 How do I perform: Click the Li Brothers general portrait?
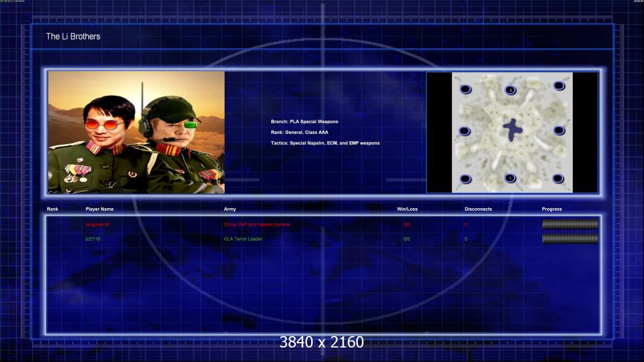(137, 132)
